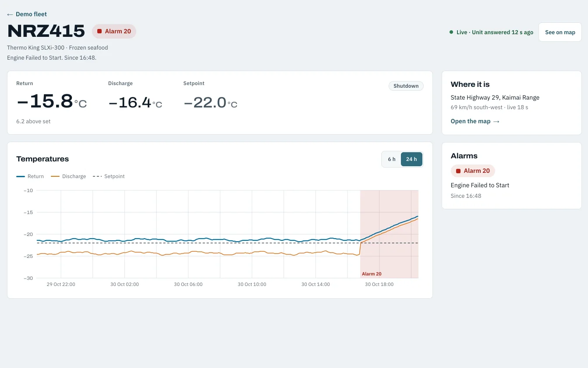Click the Shutdown status pill
This screenshot has height=368, width=588.
pos(406,86)
